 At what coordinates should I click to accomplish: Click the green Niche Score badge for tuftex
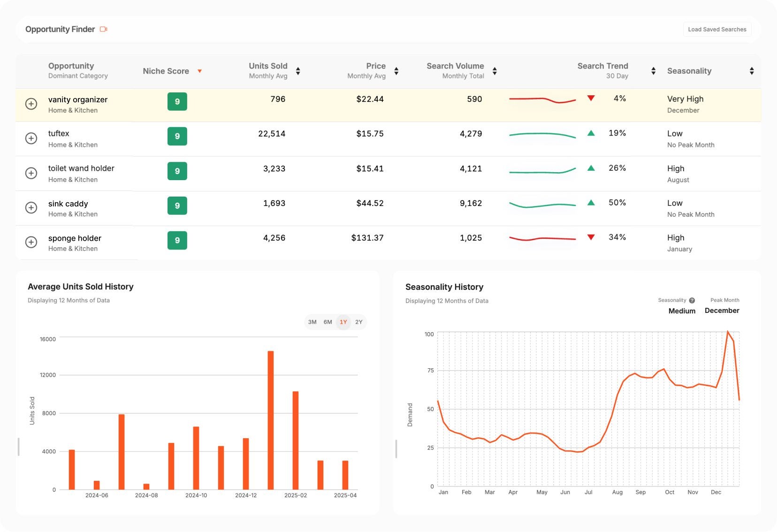point(177,136)
